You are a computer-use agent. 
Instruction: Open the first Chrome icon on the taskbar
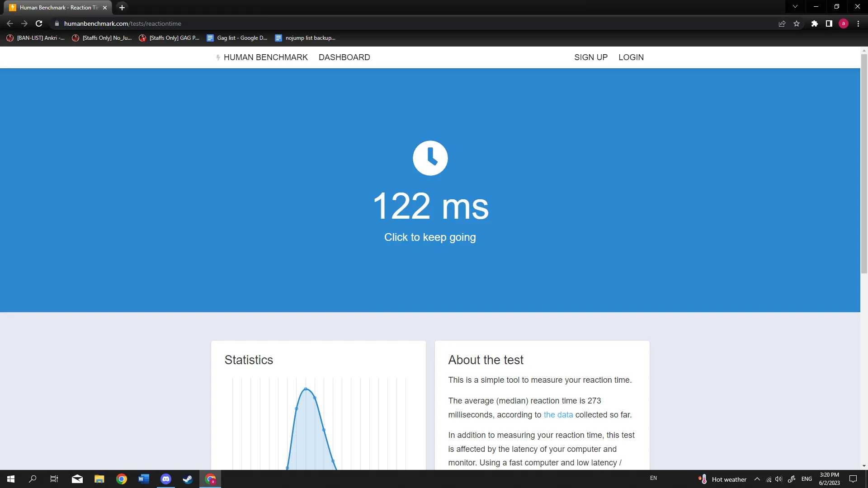coord(122,479)
